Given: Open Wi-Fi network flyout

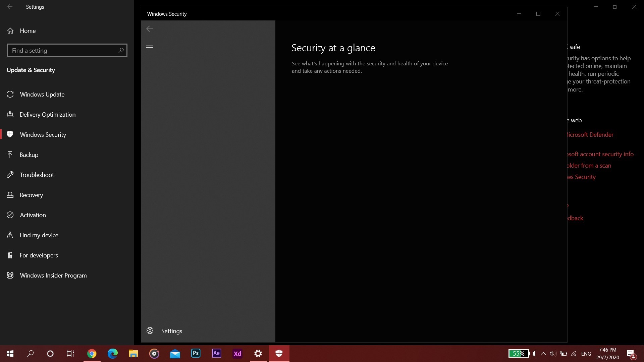Looking at the screenshot, I should click(x=574, y=354).
